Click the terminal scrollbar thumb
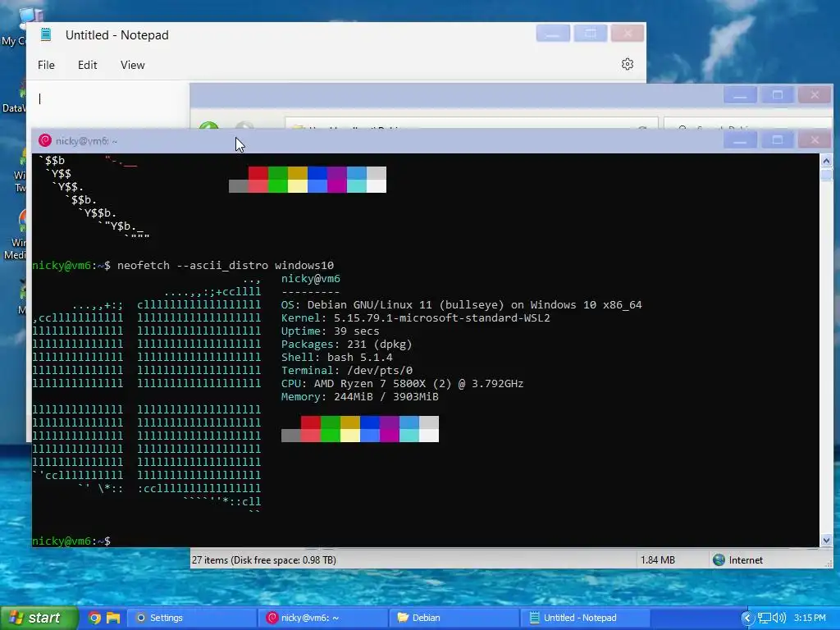This screenshot has width=840, height=630. [826, 175]
